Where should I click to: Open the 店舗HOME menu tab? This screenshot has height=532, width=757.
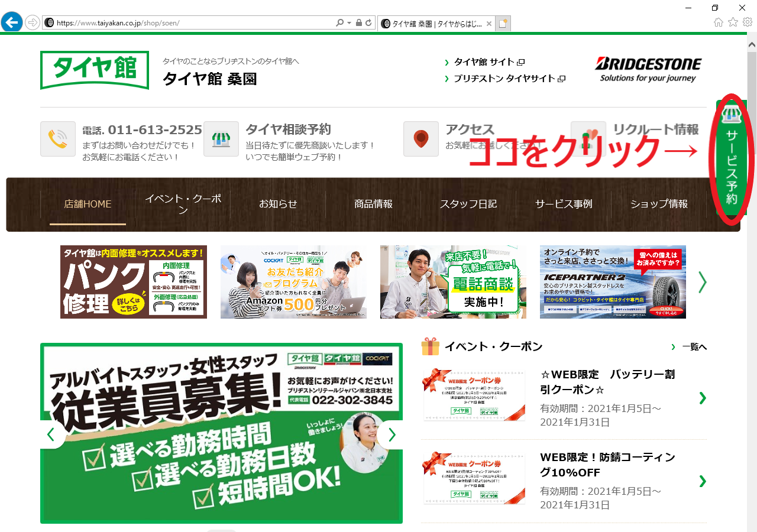[x=88, y=204]
